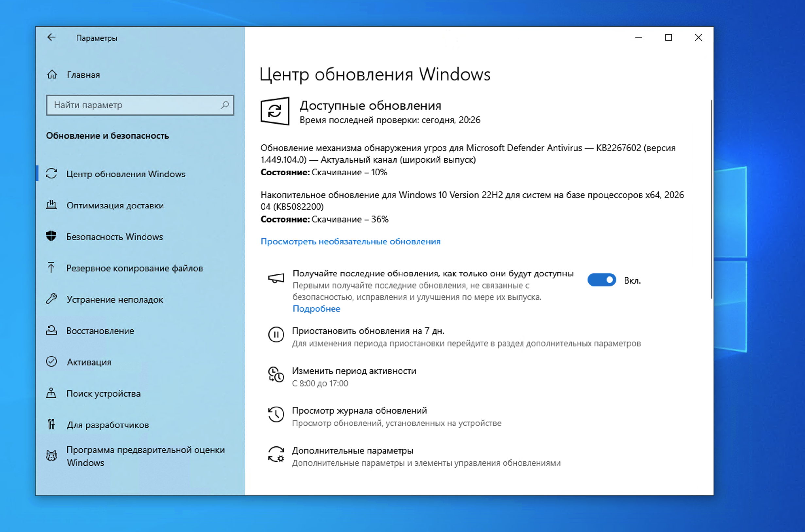Open the Просмотреть необязательные обновления link
The width and height of the screenshot is (805, 532).
point(350,241)
